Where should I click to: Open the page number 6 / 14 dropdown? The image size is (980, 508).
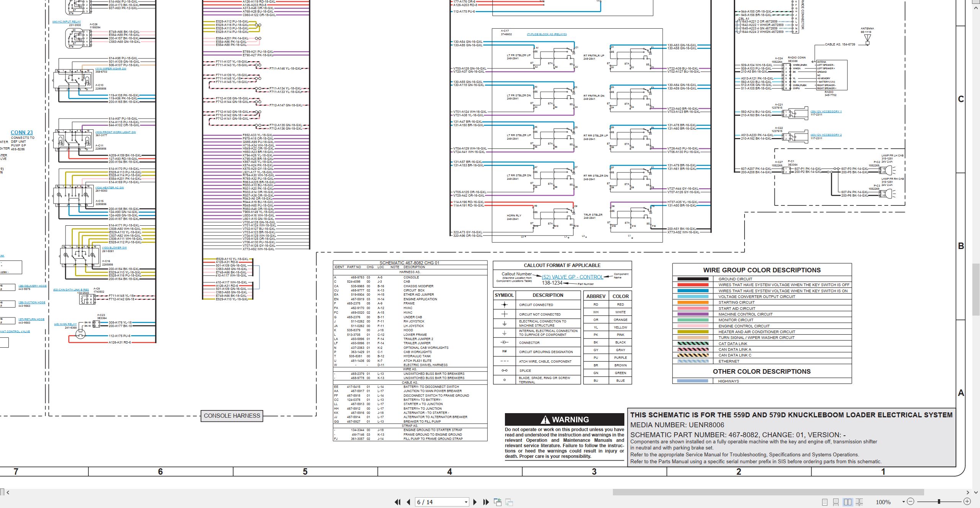tap(466, 502)
